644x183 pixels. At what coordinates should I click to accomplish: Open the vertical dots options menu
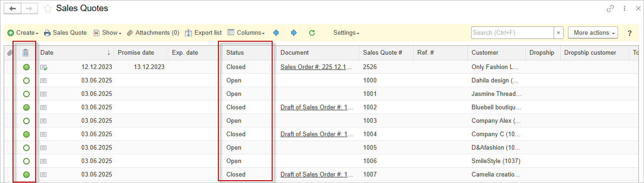click(625, 8)
